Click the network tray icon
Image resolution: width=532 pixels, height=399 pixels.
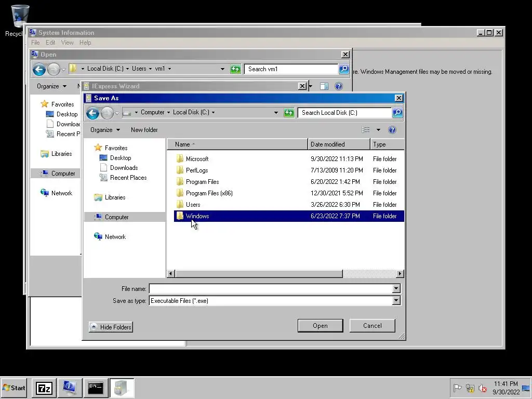(x=470, y=388)
